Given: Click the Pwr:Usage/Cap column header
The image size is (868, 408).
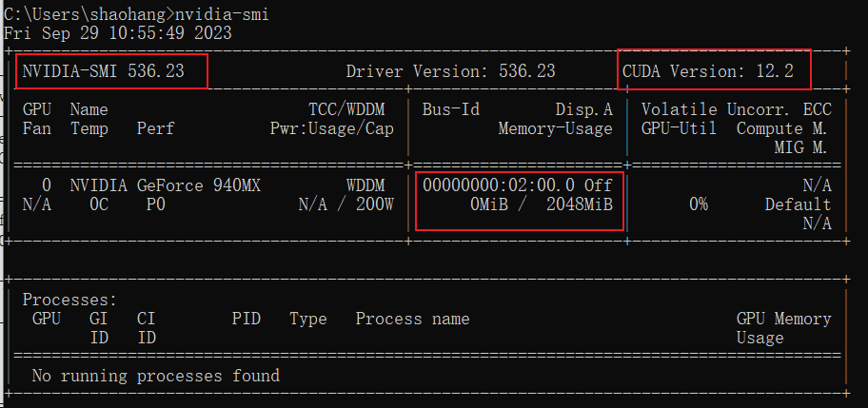Looking at the screenshot, I should pos(331,128).
